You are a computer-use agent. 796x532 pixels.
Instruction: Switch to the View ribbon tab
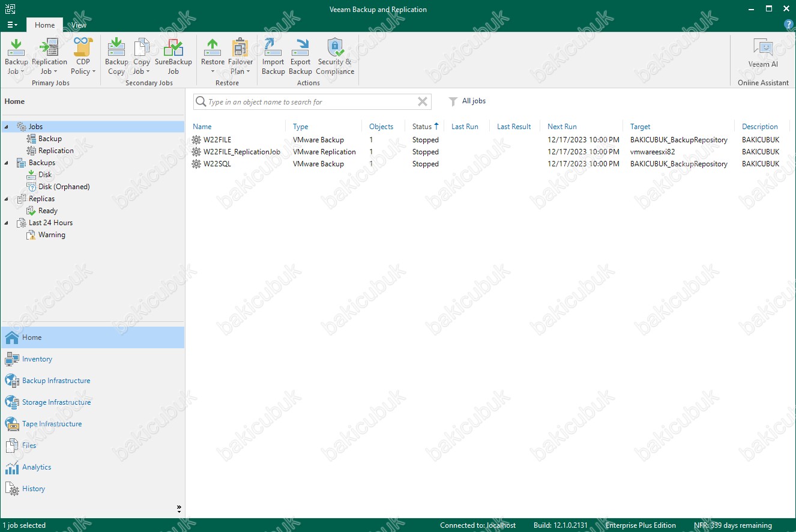click(79, 25)
